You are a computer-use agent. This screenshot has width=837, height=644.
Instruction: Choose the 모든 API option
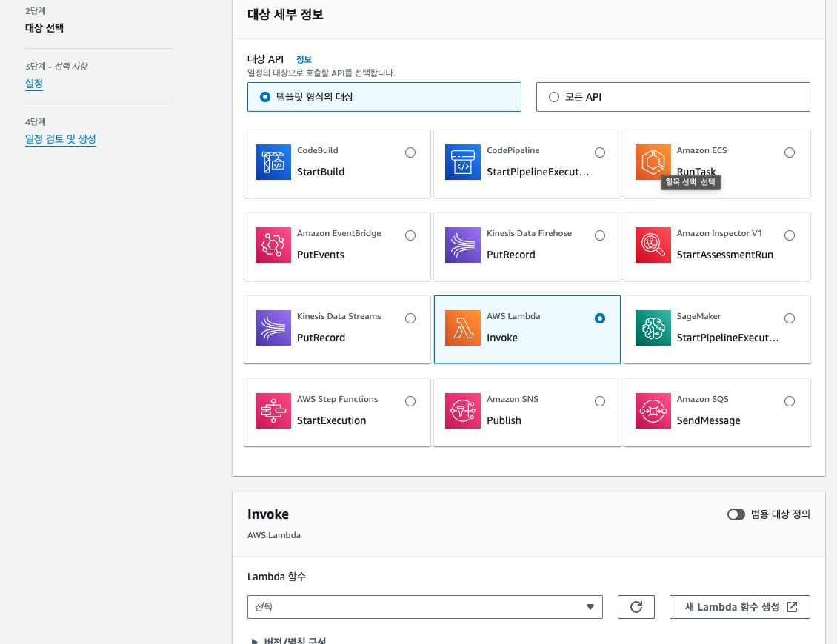tap(673, 97)
